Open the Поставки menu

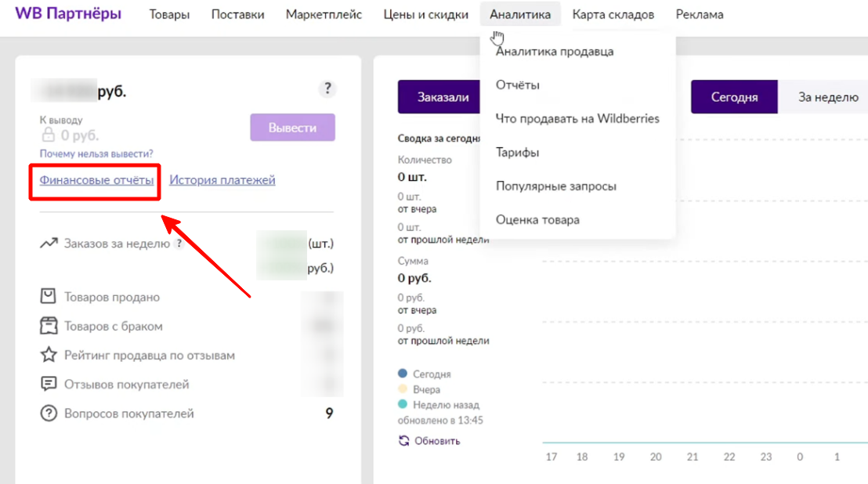click(237, 14)
